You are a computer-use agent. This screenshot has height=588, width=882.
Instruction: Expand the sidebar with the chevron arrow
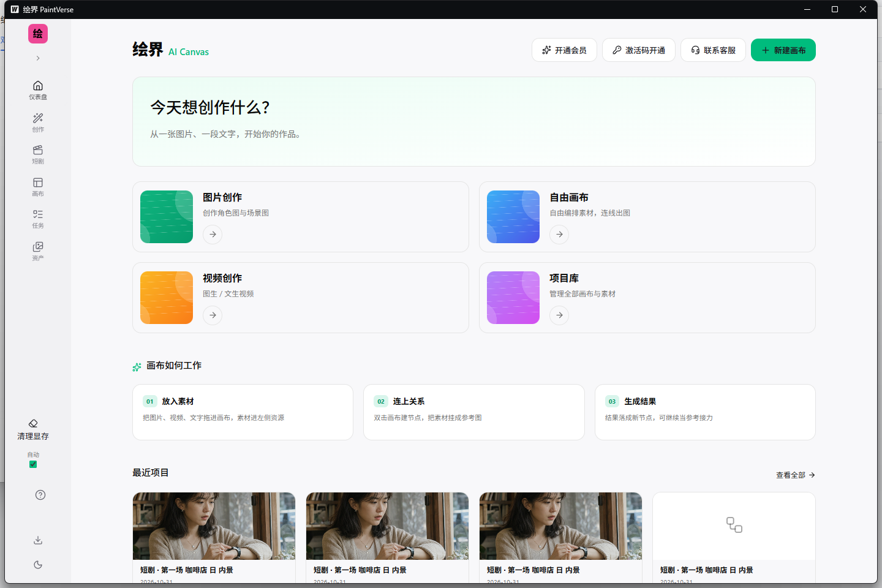pos(38,58)
